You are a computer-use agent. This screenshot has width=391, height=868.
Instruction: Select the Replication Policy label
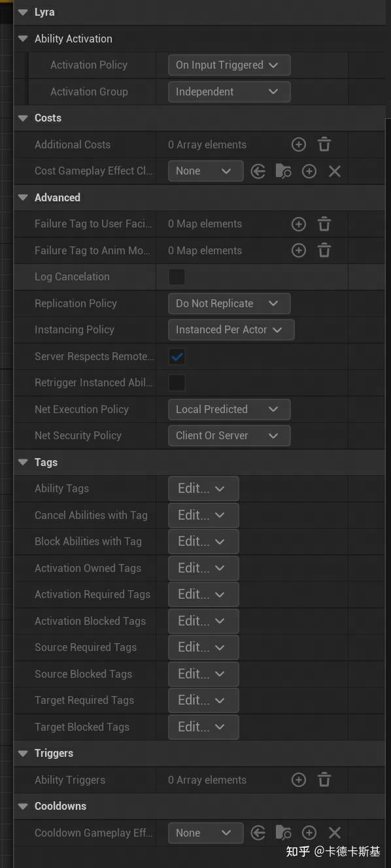point(76,303)
